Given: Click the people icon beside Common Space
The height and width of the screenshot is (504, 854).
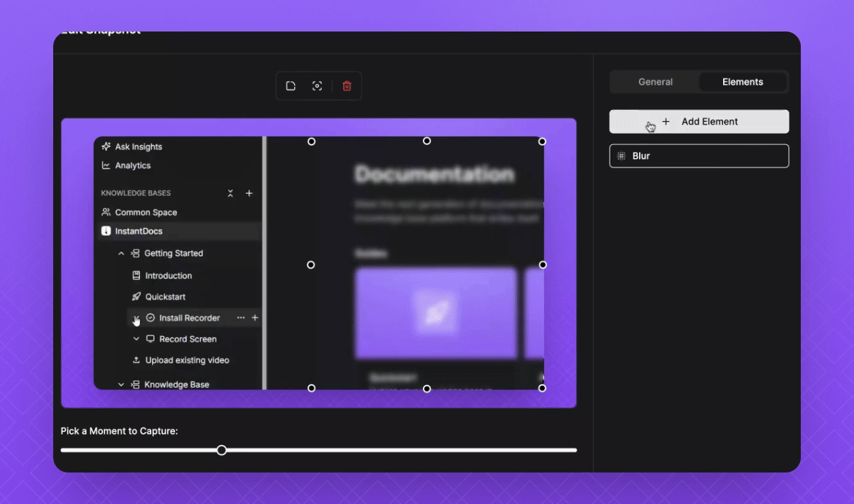Looking at the screenshot, I should click(106, 212).
